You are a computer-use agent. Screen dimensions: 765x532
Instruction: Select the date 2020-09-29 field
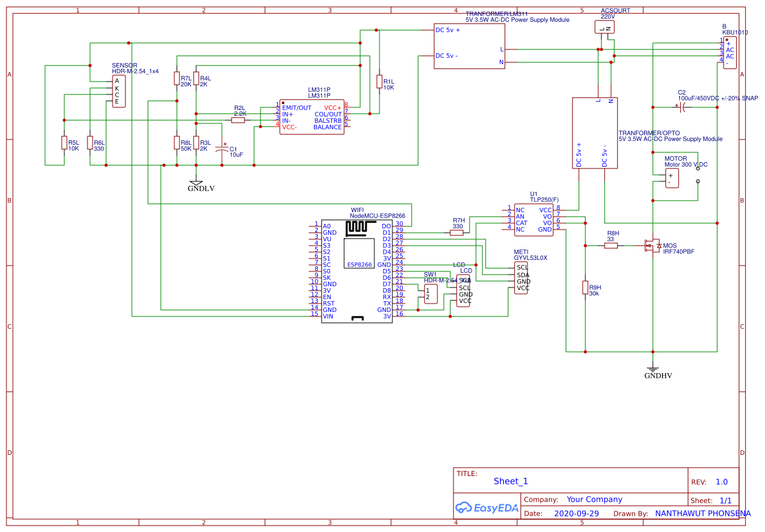(x=576, y=513)
